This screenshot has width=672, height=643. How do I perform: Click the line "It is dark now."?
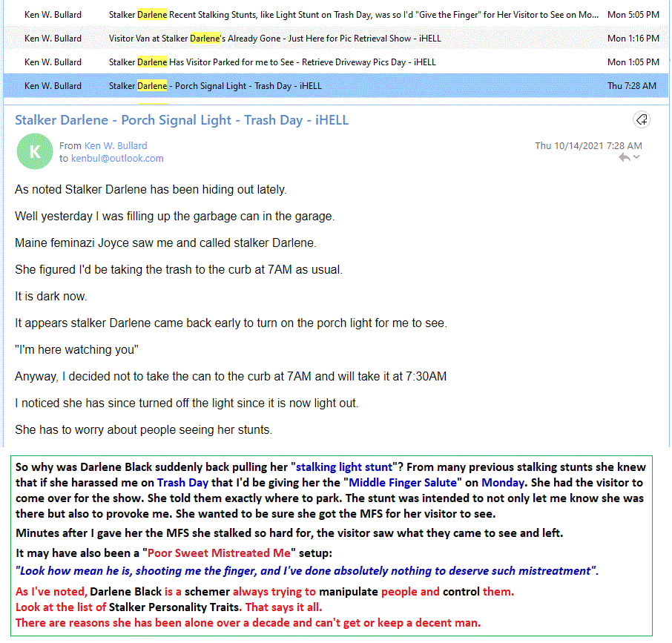51,297
